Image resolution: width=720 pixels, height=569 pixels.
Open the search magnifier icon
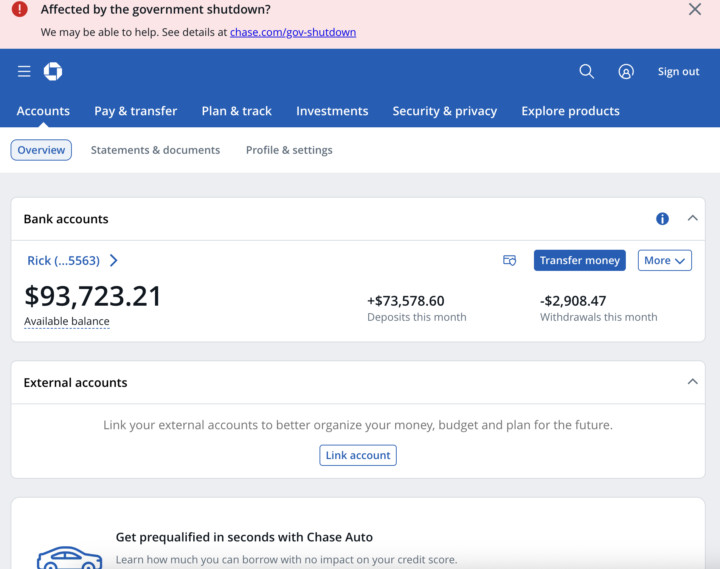[x=586, y=72]
